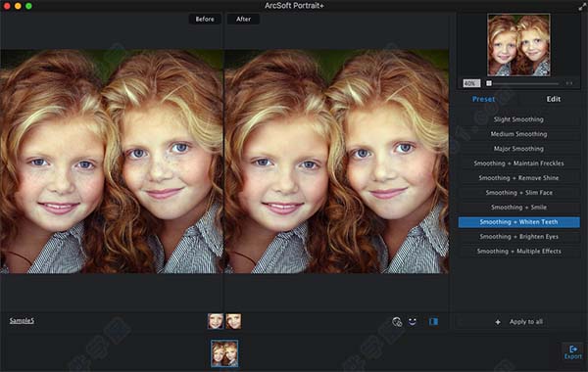The height and width of the screenshot is (372, 588).
Task: Select the Sample5 photo thumbnail in filmstrip
Action: (x=224, y=353)
